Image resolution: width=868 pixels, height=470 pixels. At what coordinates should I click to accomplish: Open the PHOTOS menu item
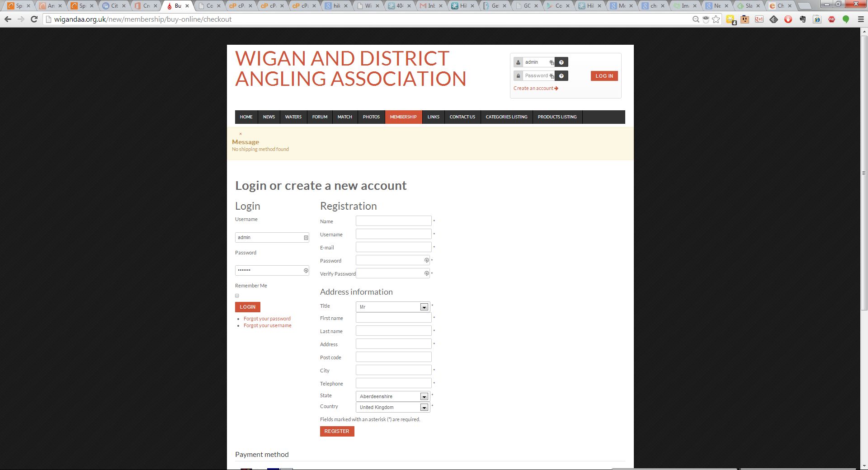(371, 117)
